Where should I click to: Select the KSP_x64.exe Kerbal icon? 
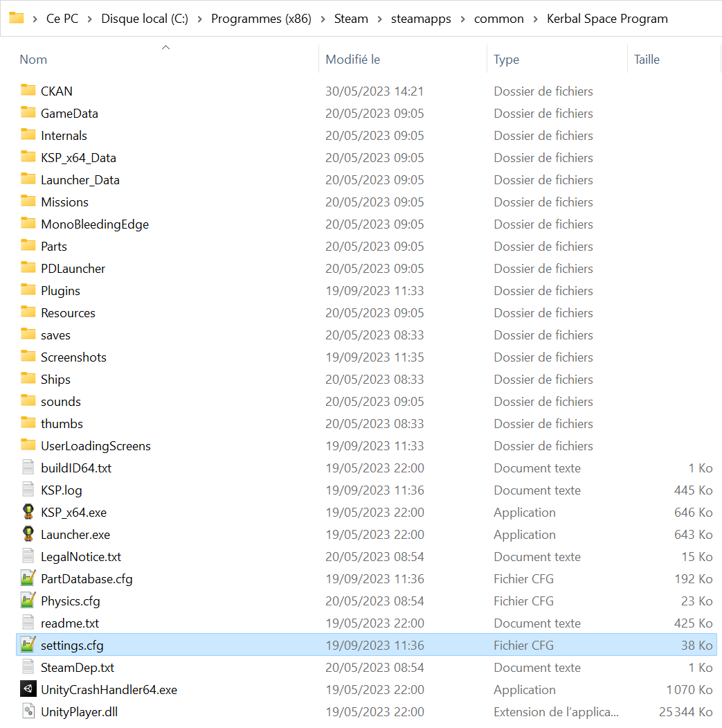28,512
